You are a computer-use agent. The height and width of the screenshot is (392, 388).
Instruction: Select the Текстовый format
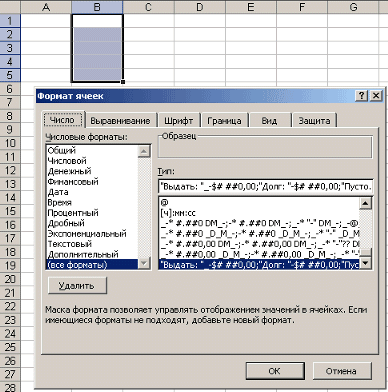(x=92, y=244)
